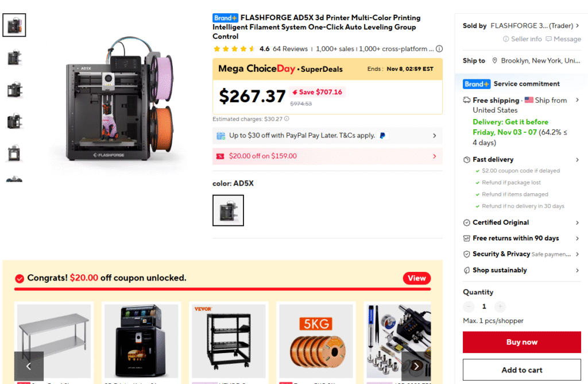Click the Seller info icon

pos(506,39)
